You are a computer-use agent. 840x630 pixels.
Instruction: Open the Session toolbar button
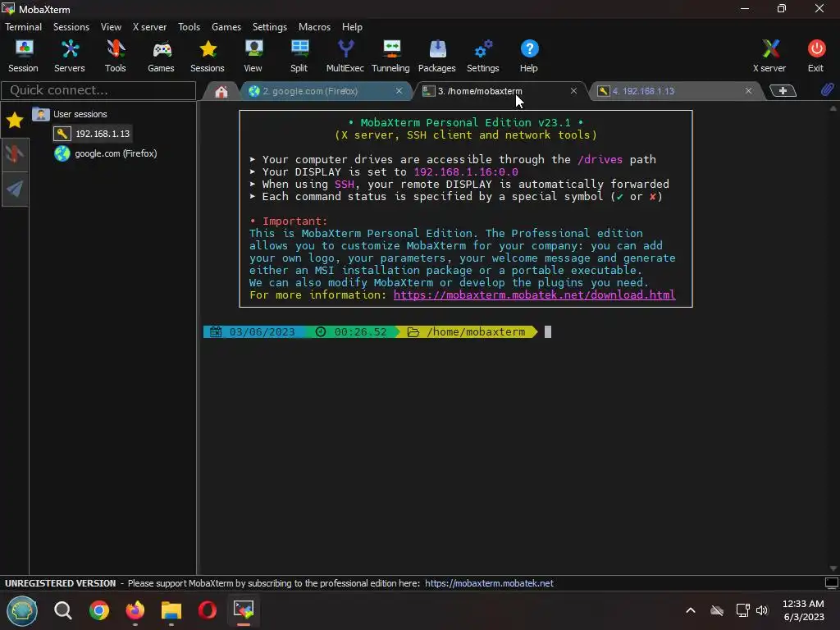23,56
